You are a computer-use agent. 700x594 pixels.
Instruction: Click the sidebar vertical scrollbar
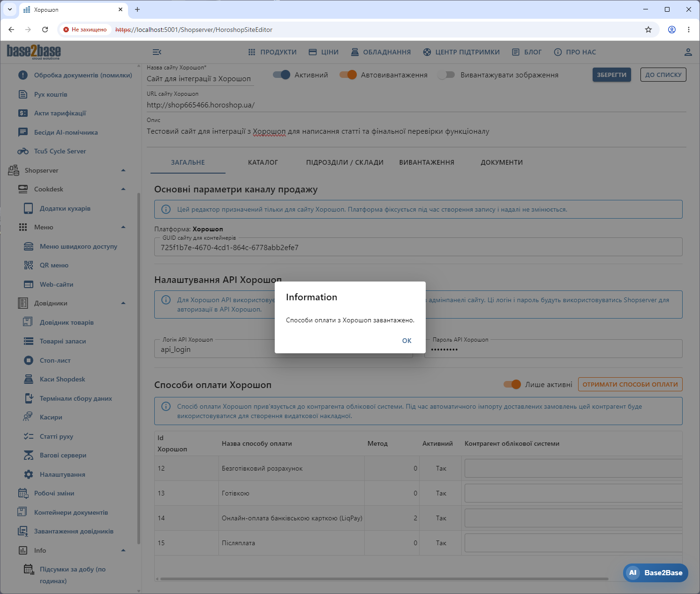[138, 368]
